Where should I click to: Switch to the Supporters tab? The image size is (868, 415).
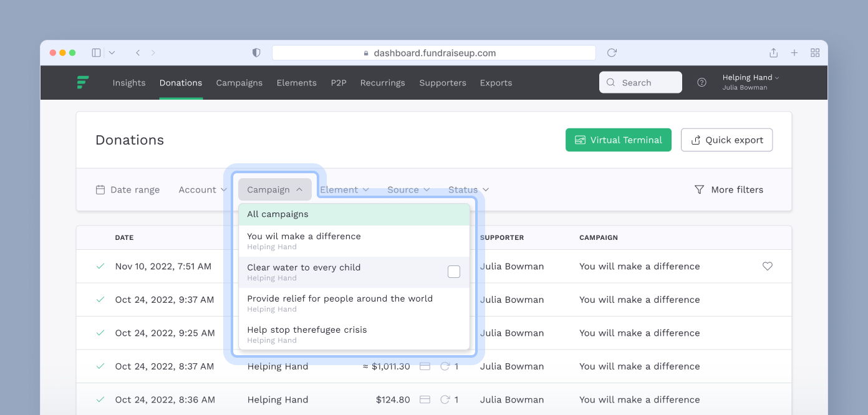click(x=443, y=83)
